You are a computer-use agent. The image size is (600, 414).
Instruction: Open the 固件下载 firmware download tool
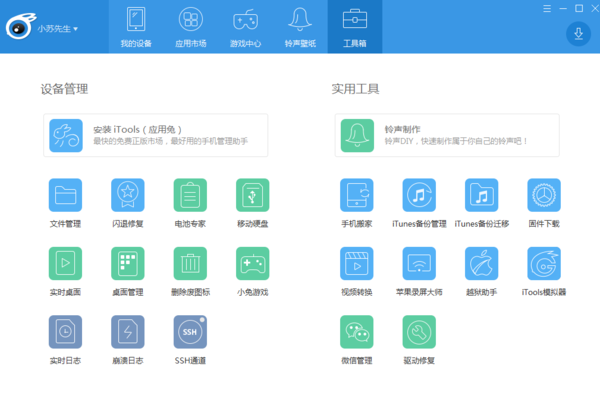544,195
